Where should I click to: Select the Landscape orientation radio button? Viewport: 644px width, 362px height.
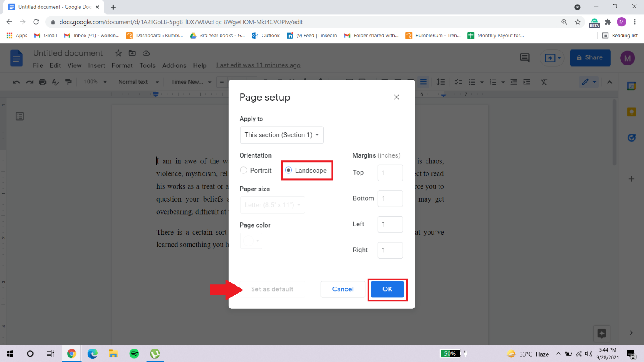(x=288, y=170)
